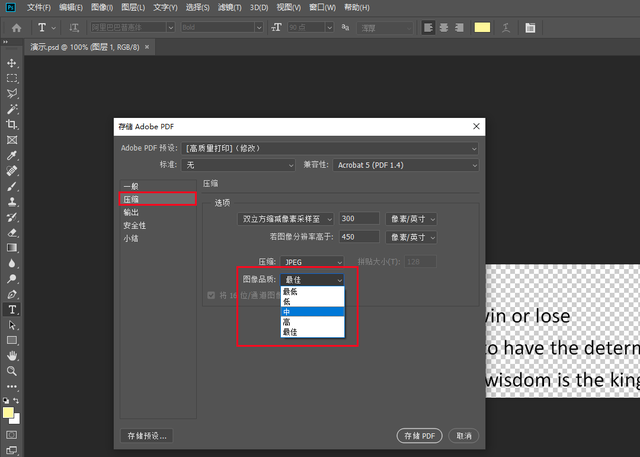Choose 中 in image quality list

313,312
